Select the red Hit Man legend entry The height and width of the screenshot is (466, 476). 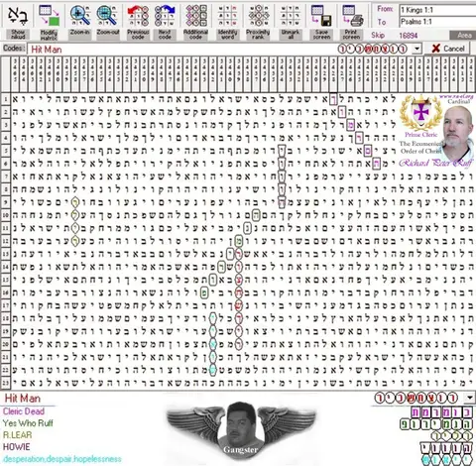23,399
